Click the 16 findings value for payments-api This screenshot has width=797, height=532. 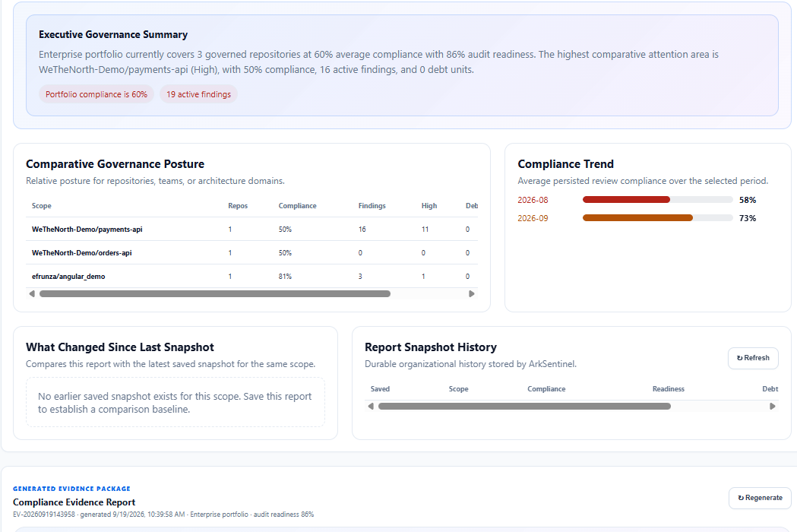click(362, 230)
